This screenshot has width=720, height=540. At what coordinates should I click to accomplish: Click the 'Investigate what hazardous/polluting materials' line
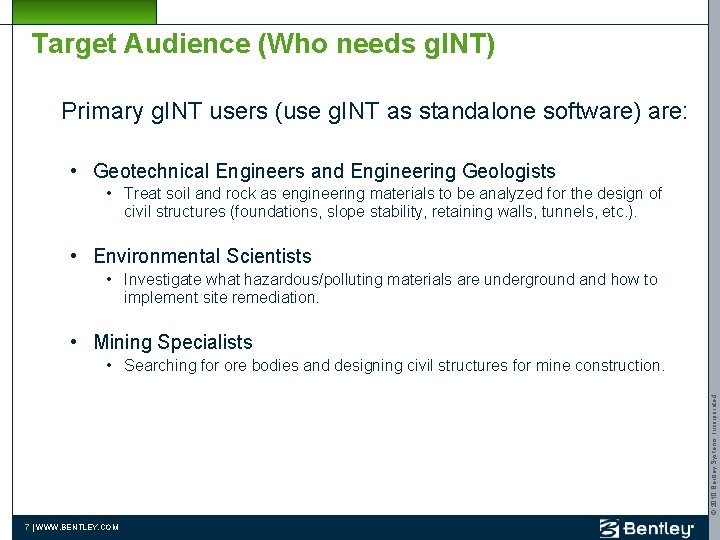pyautogui.click(x=390, y=279)
